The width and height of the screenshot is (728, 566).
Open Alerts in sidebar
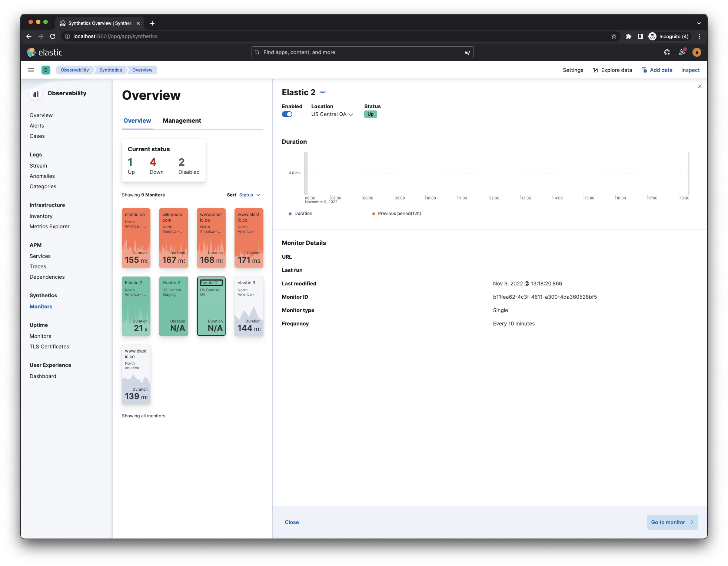[37, 126]
